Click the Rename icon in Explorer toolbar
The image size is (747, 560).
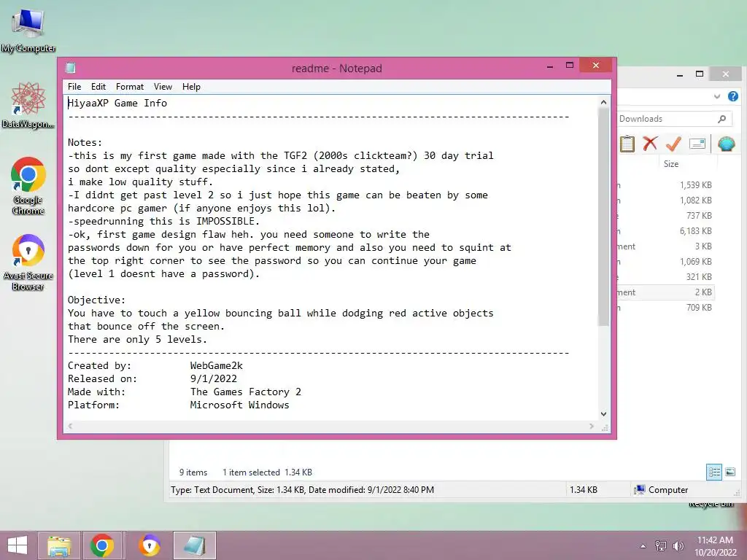point(697,144)
